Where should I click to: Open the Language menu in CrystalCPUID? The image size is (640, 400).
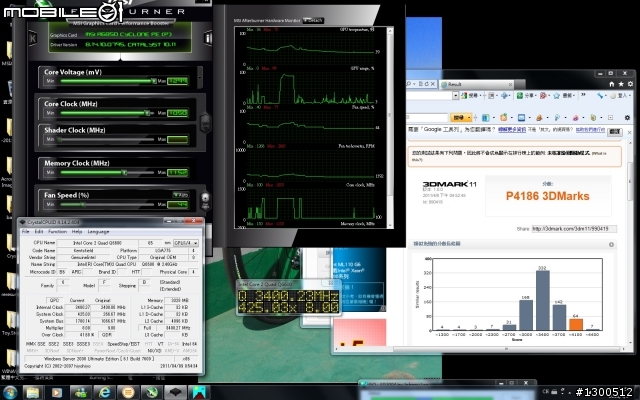coord(98,231)
